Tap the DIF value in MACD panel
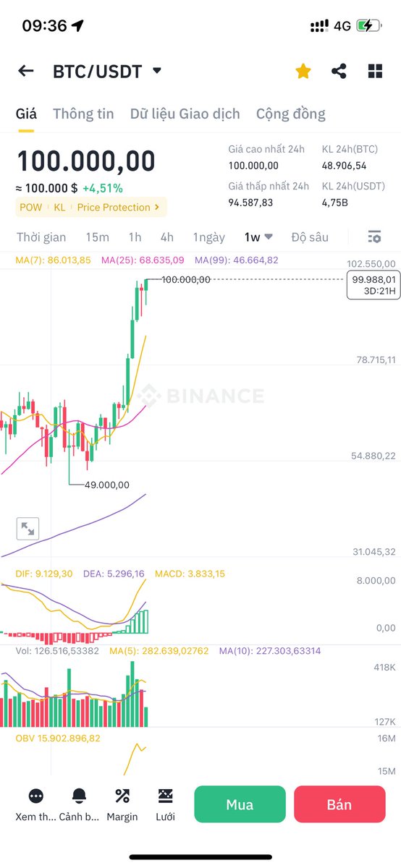 [44, 574]
